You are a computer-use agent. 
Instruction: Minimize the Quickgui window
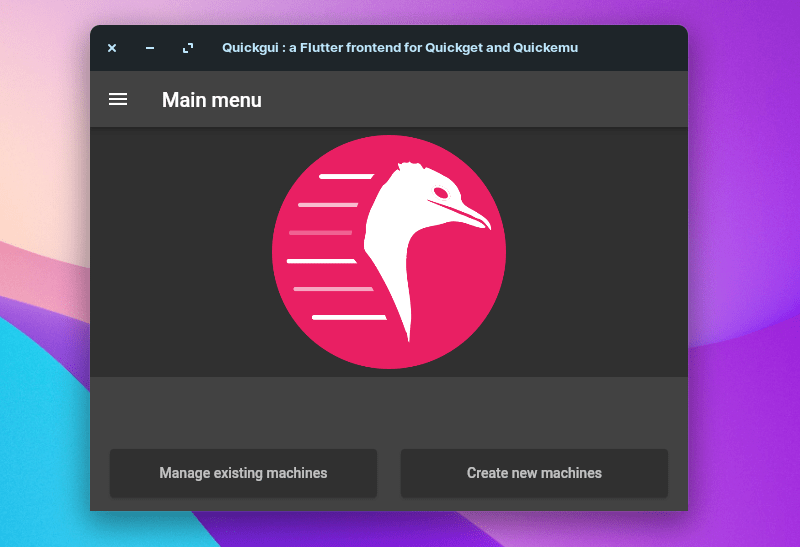pos(150,48)
